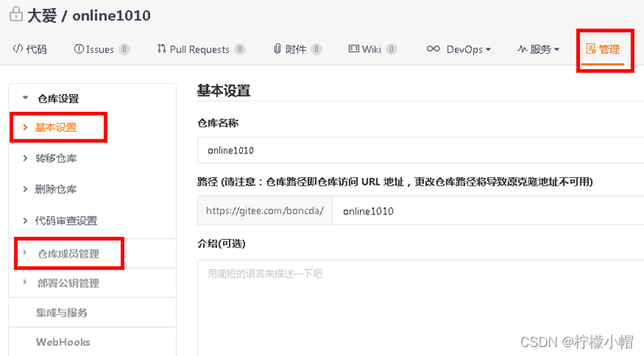The image size is (644, 356).
Task: Switch to the Issues tab
Action: coord(101,49)
